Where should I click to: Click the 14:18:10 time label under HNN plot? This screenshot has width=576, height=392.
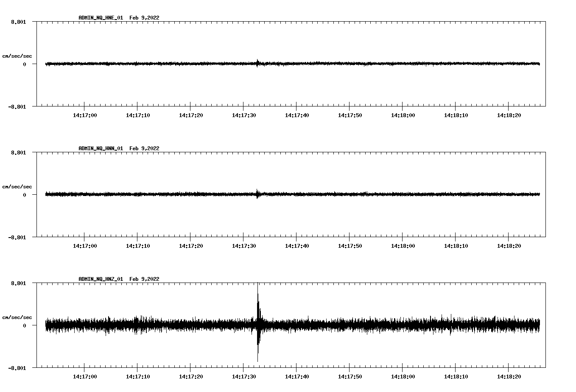pos(456,246)
